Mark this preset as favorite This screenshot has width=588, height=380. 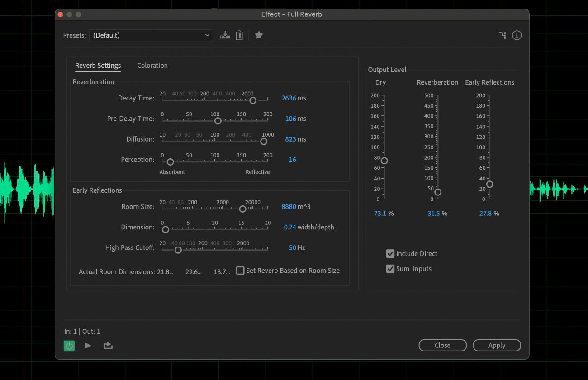pos(259,35)
